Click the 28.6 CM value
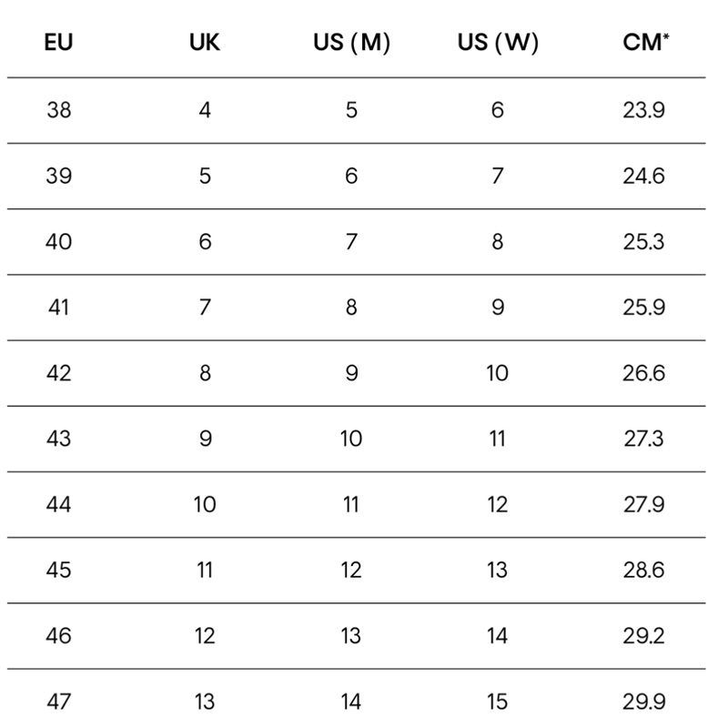 [643, 571]
